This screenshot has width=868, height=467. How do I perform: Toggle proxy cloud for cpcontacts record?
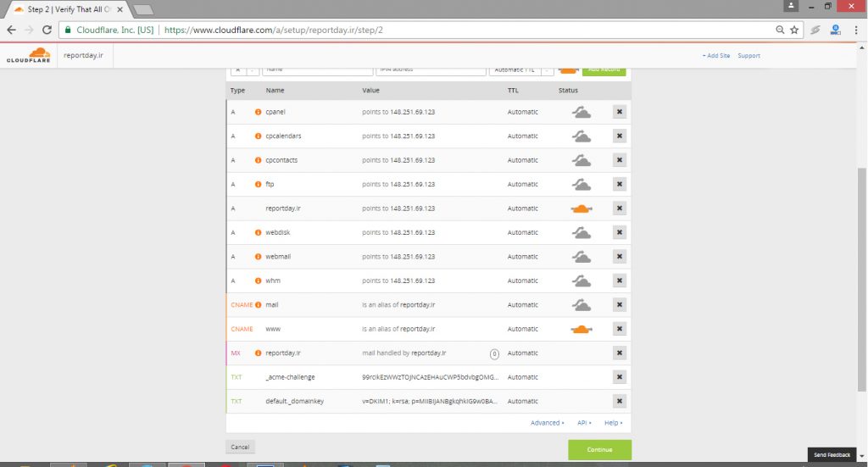coord(581,160)
